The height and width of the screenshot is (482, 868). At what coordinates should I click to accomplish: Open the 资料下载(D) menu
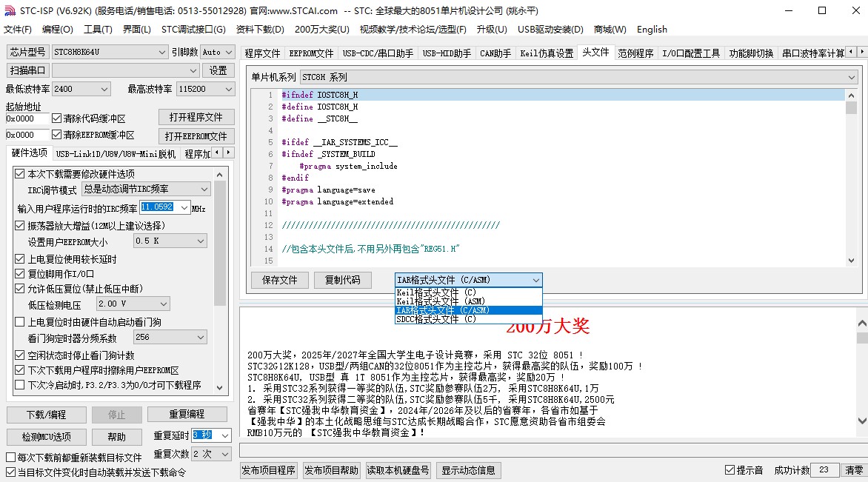259,30
